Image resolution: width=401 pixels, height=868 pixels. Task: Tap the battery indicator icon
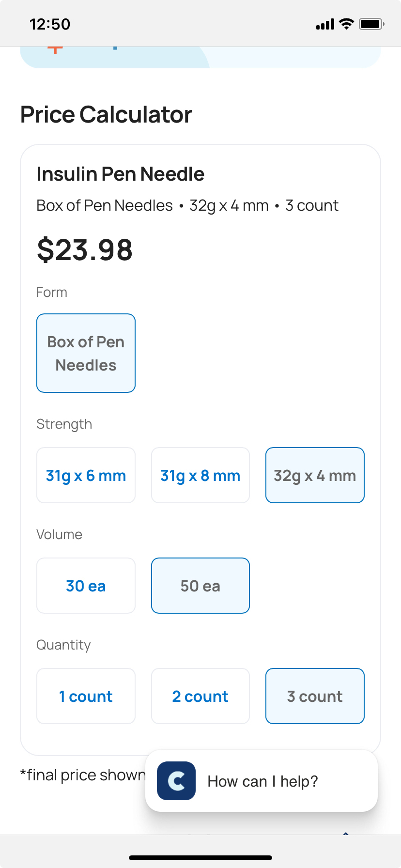[x=371, y=24]
